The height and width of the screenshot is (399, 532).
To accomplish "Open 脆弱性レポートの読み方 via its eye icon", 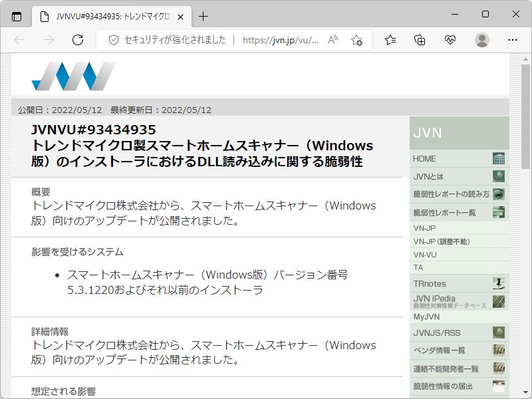I will pos(498,195).
